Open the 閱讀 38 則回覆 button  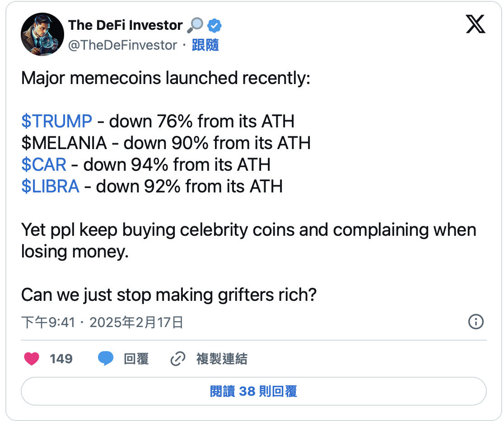(x=253, y=391)
